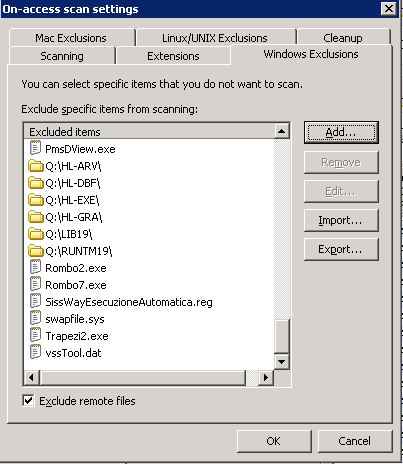Click the swapfile.sys file icon

click(35, 318)
